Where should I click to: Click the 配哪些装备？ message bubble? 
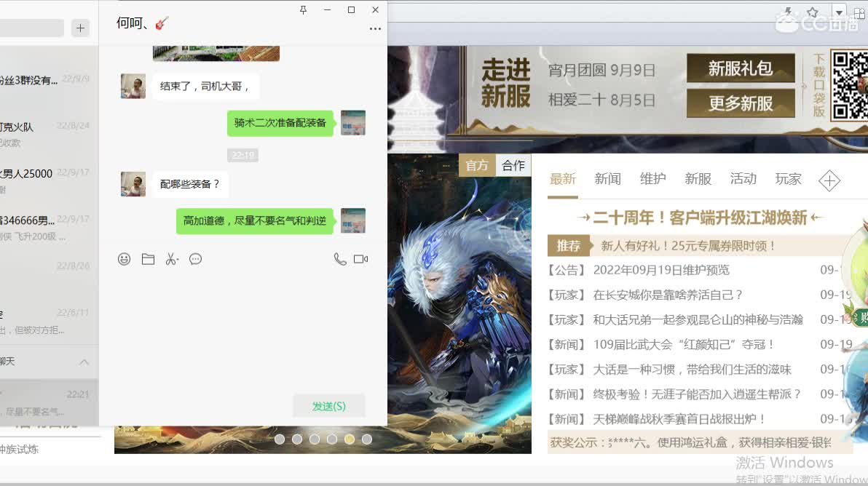click(x=190, y=184)
